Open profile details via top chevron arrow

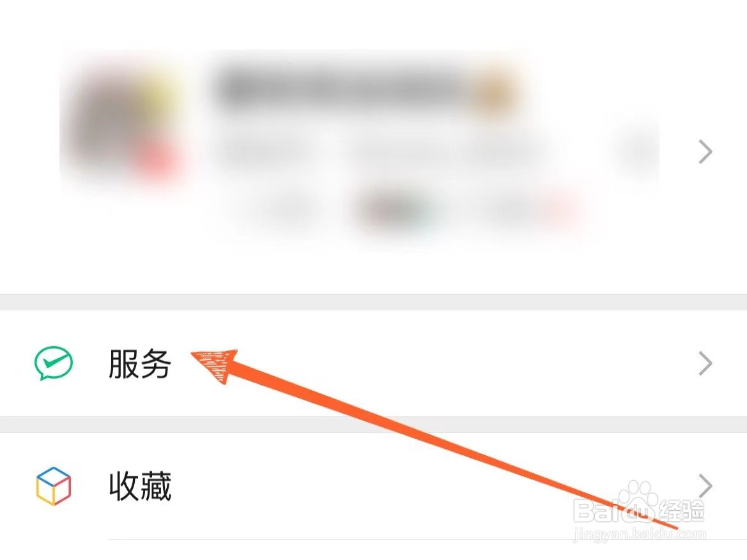[x=705, y=152]
